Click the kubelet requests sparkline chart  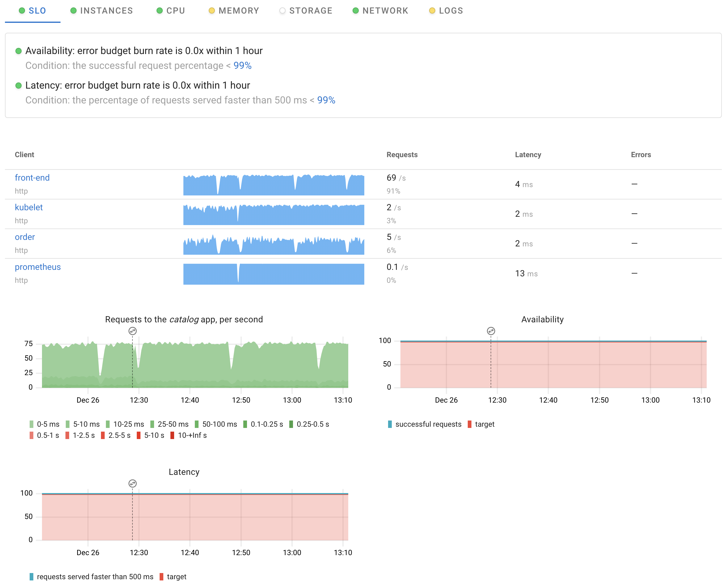pos(274,215)
